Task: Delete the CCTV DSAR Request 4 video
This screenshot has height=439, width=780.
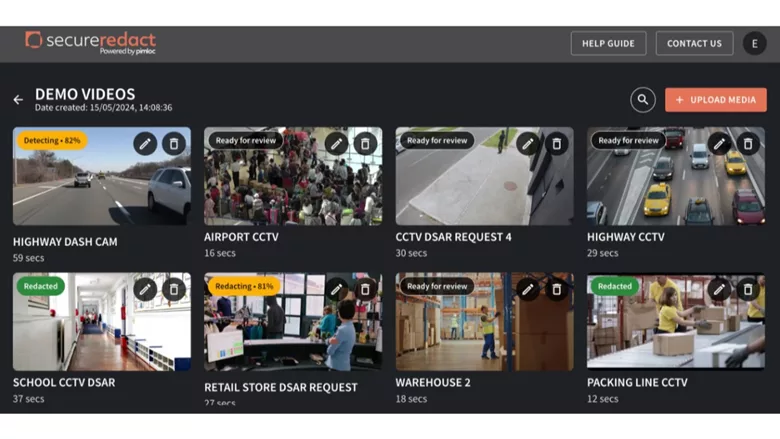Action: click(x=557, y=144)
